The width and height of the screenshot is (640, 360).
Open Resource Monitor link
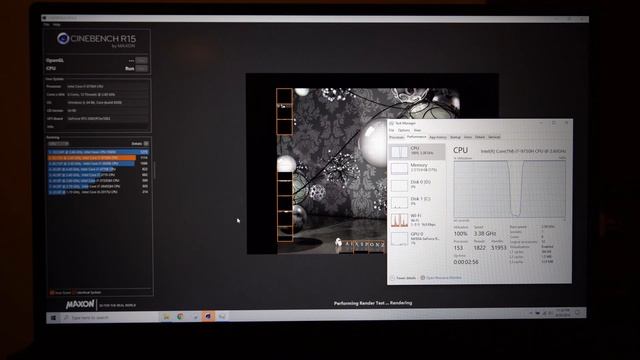coord(441,278)
